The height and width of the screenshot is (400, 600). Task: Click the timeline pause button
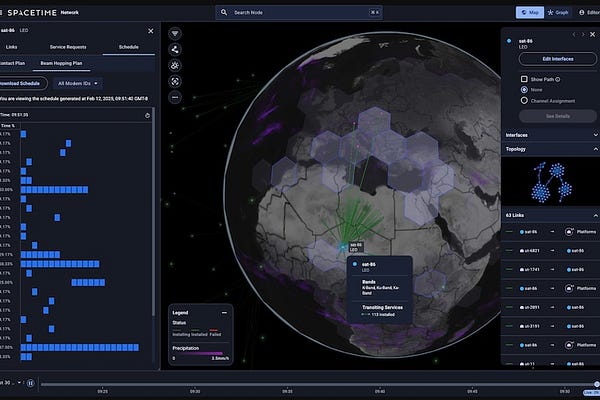point(31,382)
